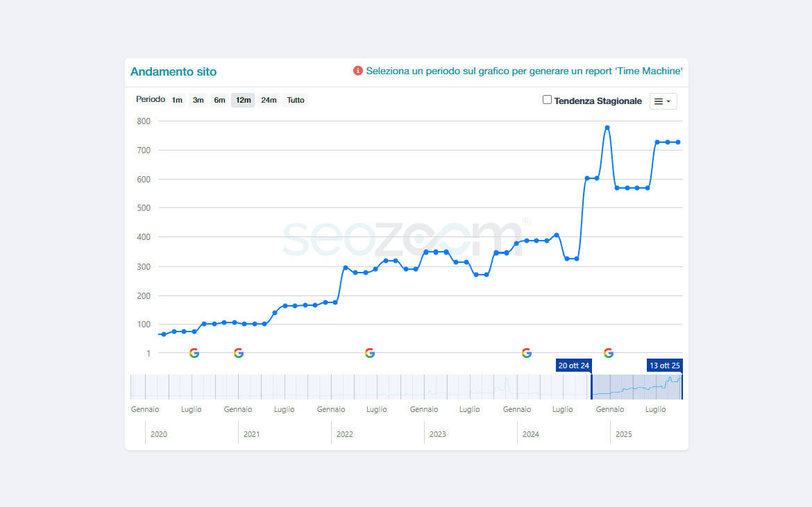Screen dimensions: 812x507
Task: Click the second Google update icon
Action: 239,353
